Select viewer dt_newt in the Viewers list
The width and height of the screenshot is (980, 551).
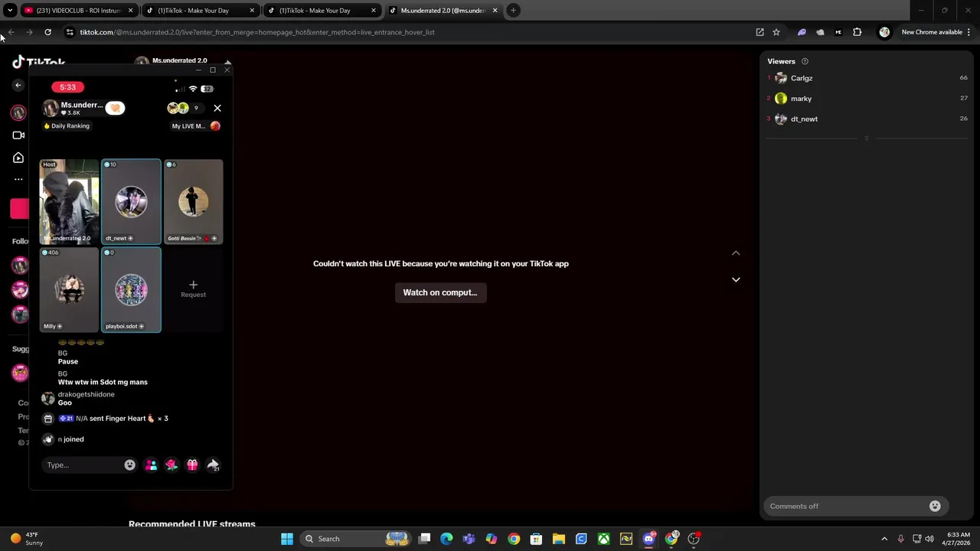[x=867, y=119]
